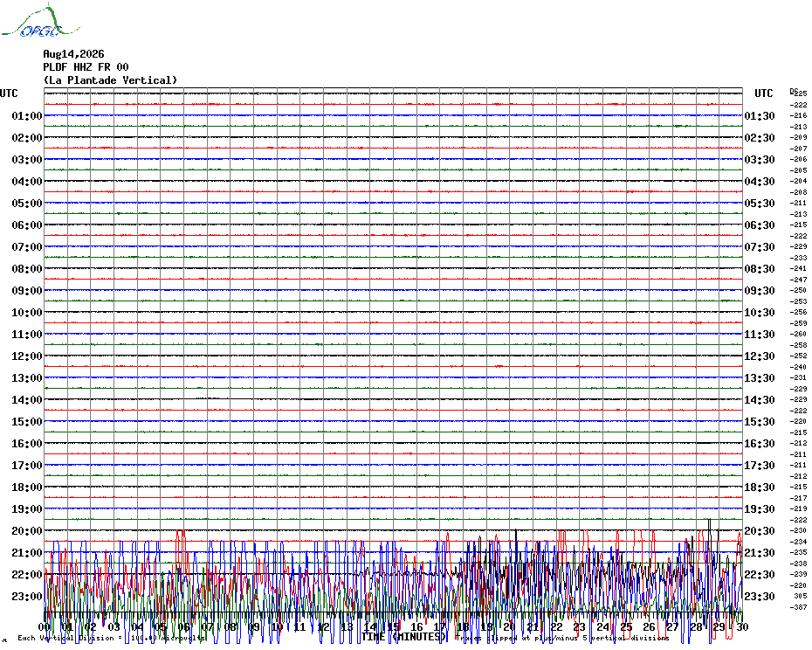
Task: Click the 22:00 time label
Action: (x=27, y=574)
